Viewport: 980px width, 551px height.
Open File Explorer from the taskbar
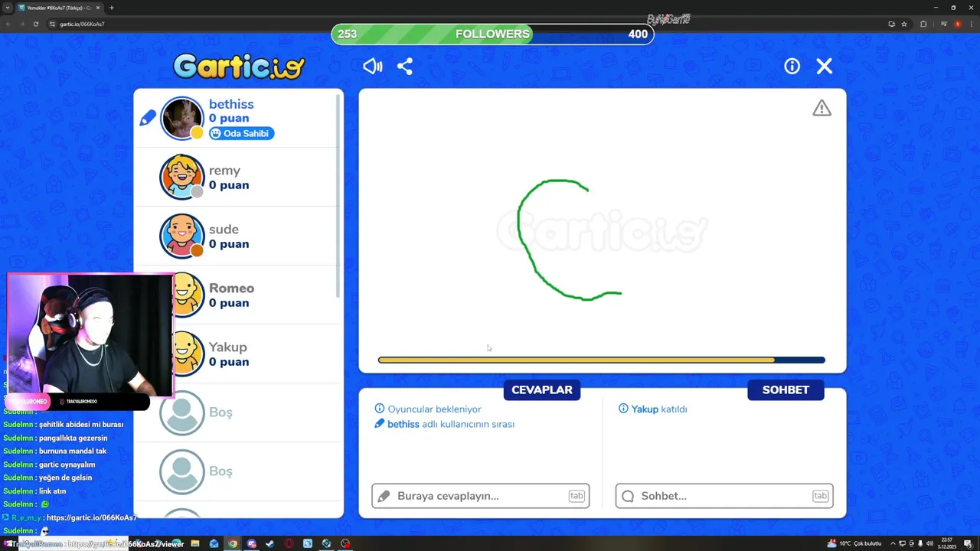(195, 543)
